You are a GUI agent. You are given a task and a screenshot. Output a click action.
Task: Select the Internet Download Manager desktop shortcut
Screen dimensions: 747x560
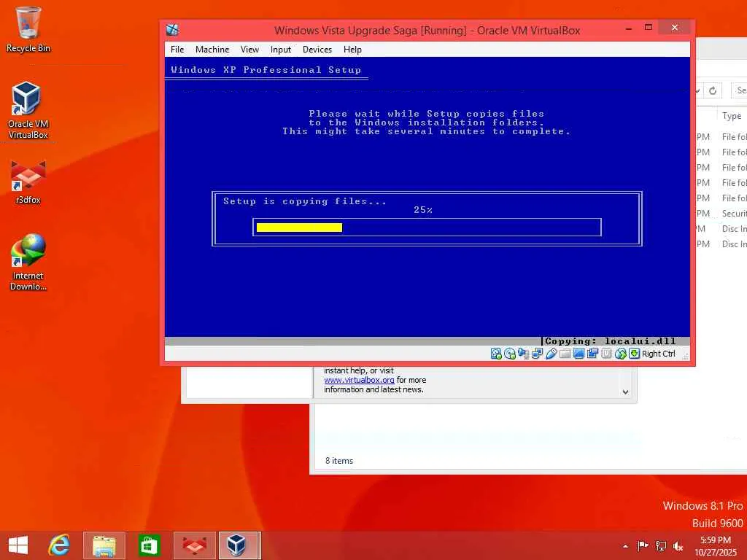pyautogui.click(x=28, y=262)
